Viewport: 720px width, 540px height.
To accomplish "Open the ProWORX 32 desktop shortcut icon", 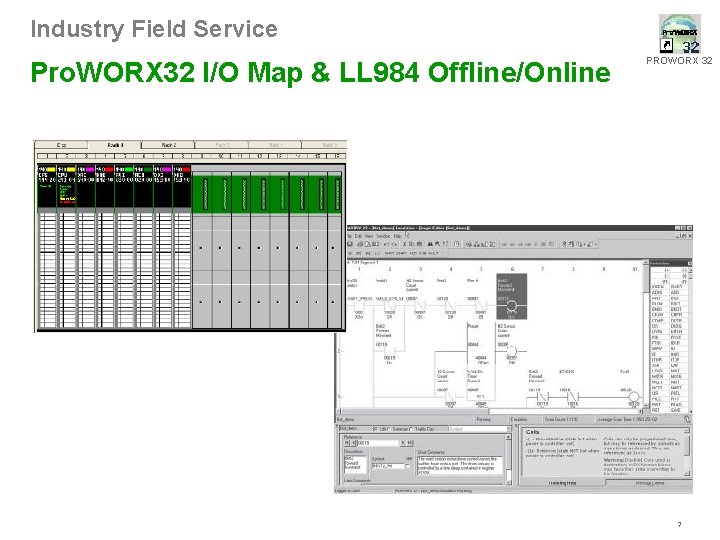I will point(679,34).
